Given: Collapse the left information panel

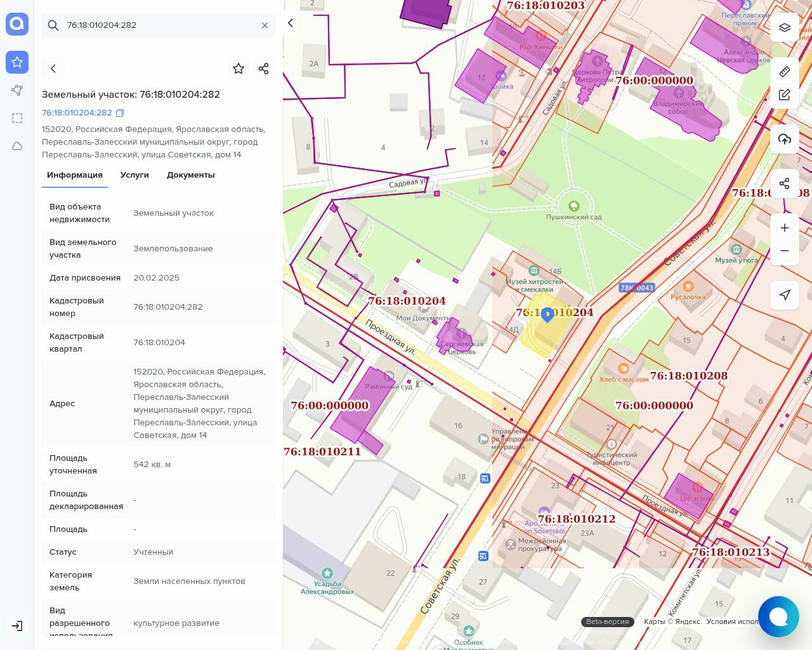Looking at the screenshot, I should click(291, 23).
